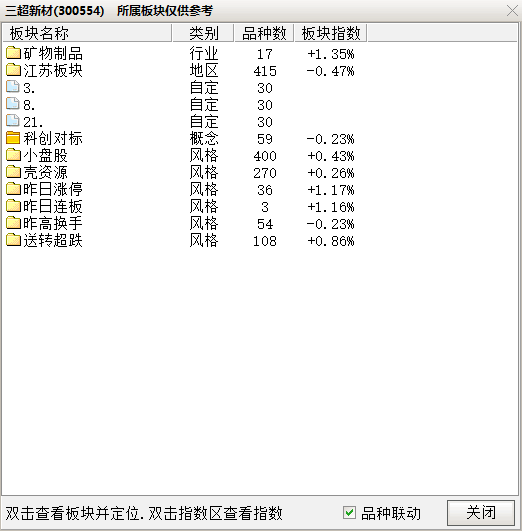Click the 送转超跌 folder icon

(13, 240)
